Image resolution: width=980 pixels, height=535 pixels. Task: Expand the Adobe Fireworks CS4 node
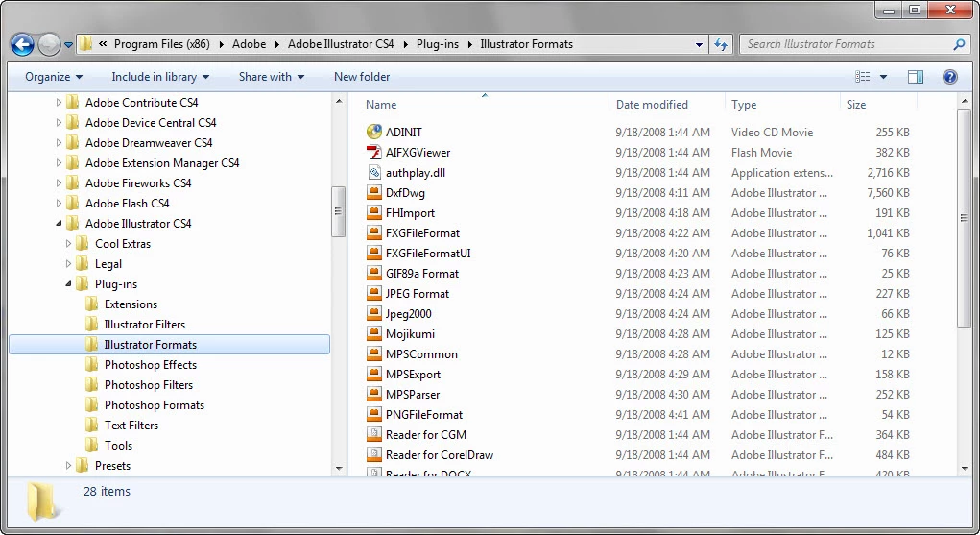coord(59,183)
